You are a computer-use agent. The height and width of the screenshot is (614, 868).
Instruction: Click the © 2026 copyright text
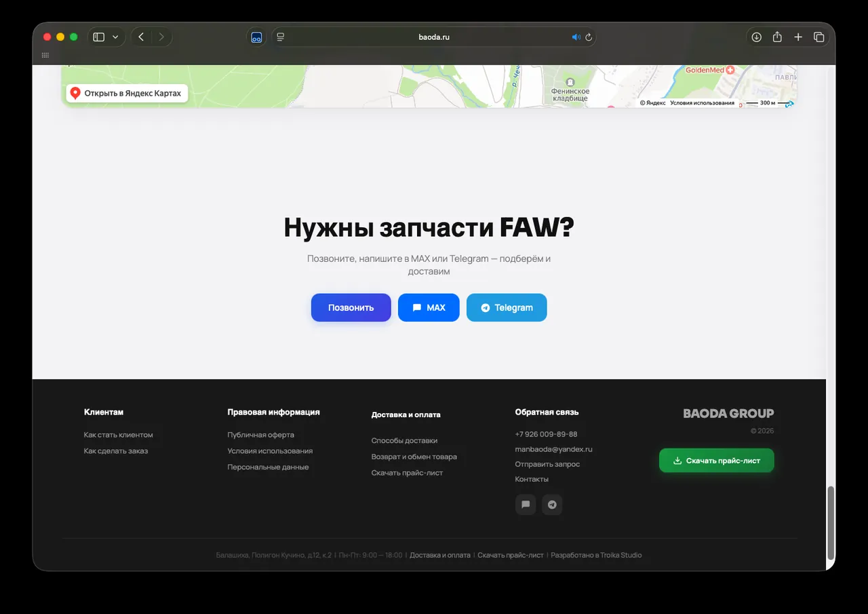pos(762,431)
